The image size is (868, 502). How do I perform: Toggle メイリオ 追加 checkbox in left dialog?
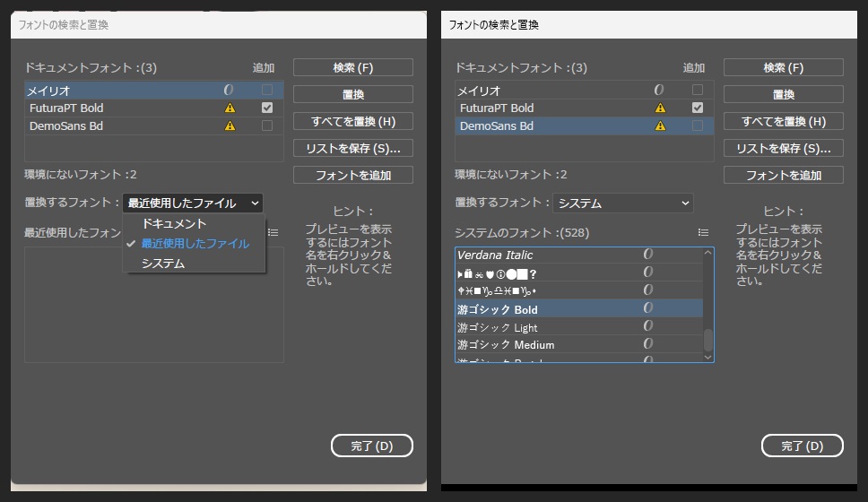pos(267,90)
